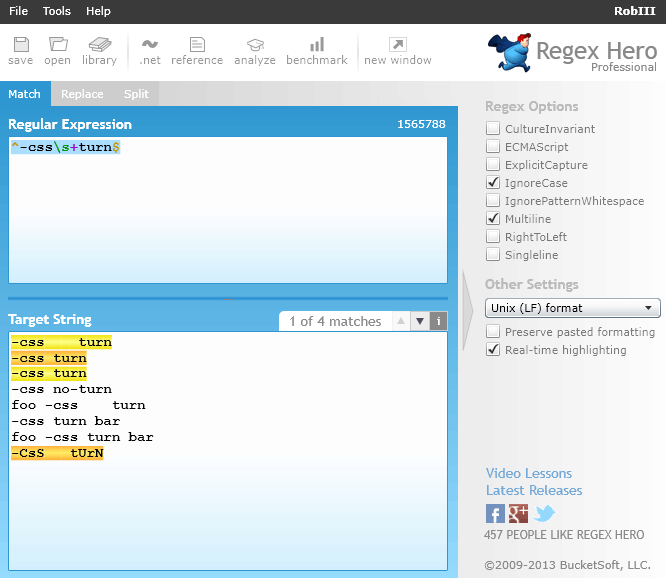Click the Regex Hero Professional logo
The image size is (666, 581).
pos(572,54)
